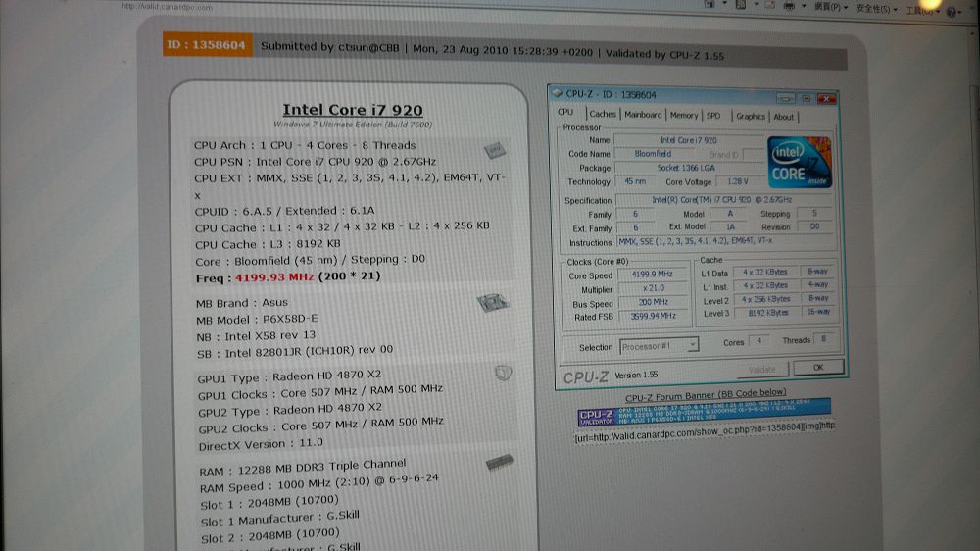Click the 'DirectX Version : 11.0' line
This screenshot has width=980, height=551.
(x=261, y=445)
